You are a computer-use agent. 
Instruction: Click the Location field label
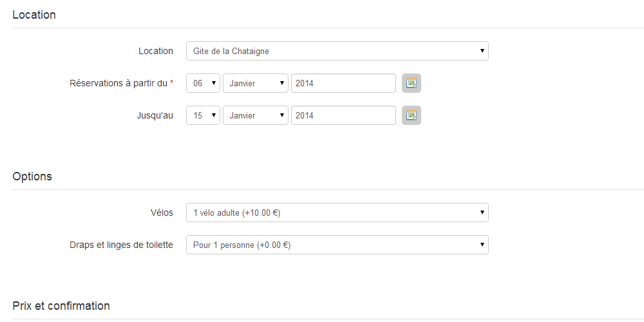[x=156, y=51]
